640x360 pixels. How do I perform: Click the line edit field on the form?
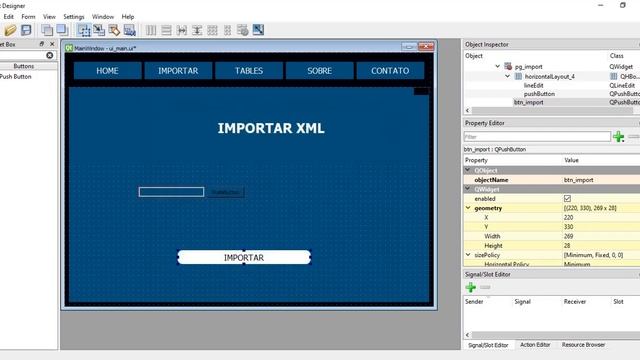(x=171, y=192)
